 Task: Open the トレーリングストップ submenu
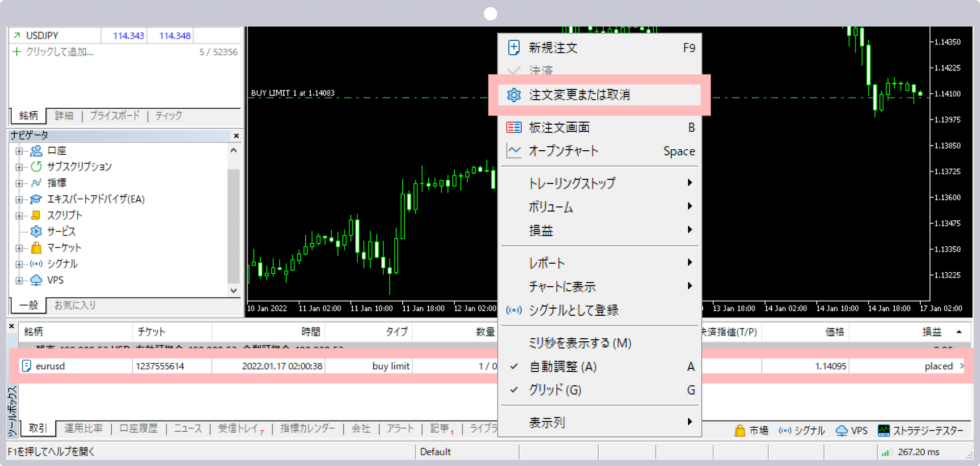pyautogui.click(x=600, y=183)
